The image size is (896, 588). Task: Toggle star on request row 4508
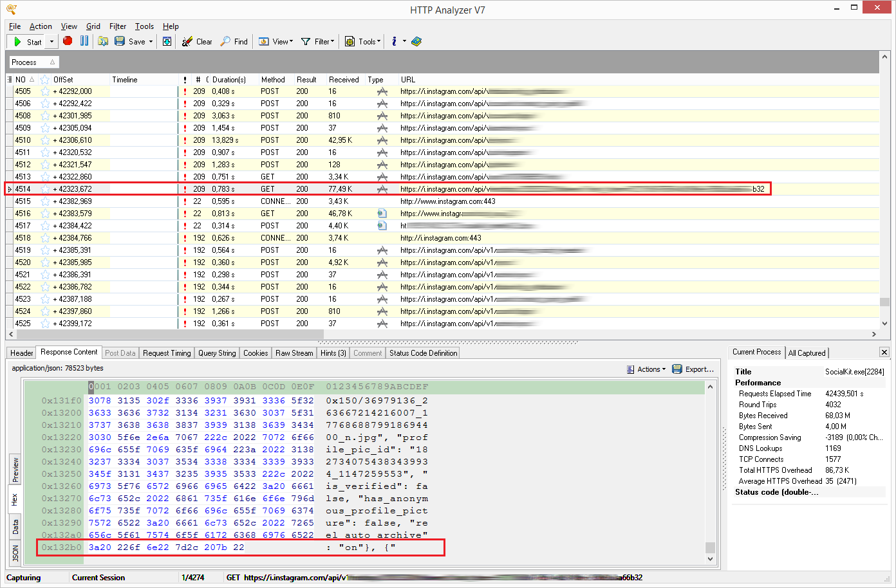pos(45,116)
